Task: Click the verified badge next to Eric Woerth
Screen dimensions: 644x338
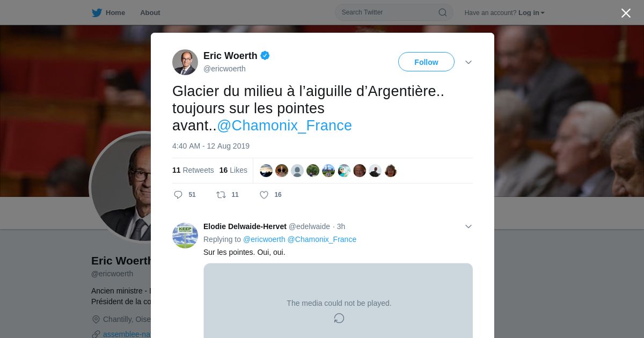Action: pyautogui.click(x=265, y=55)
